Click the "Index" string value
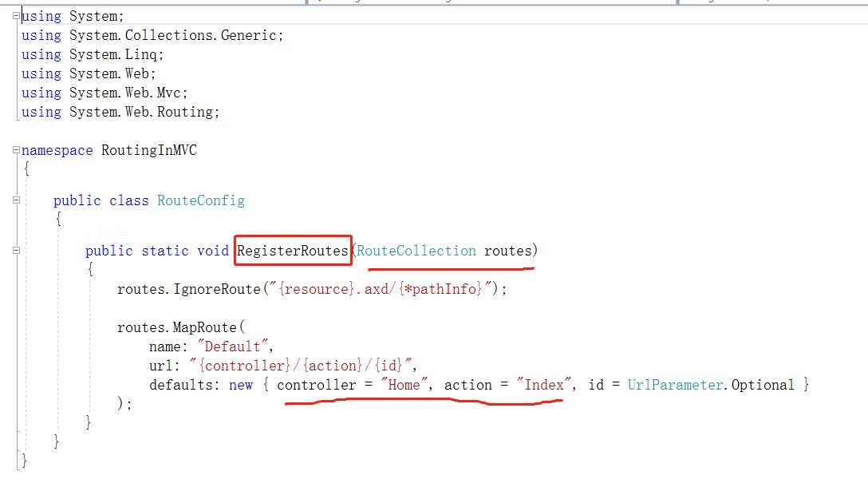Image resolution: width=868 pixels, height=499 pixels. (x=544, y=384)
